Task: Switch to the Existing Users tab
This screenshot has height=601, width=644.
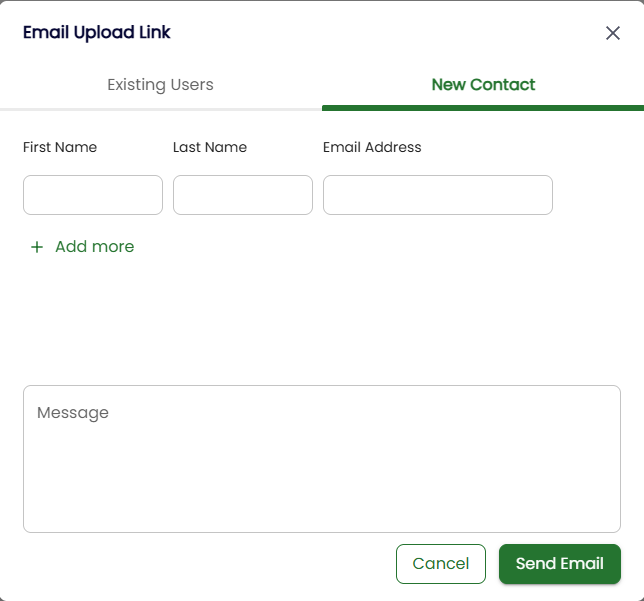Action: pyautogui.click(x=160, y=85)
